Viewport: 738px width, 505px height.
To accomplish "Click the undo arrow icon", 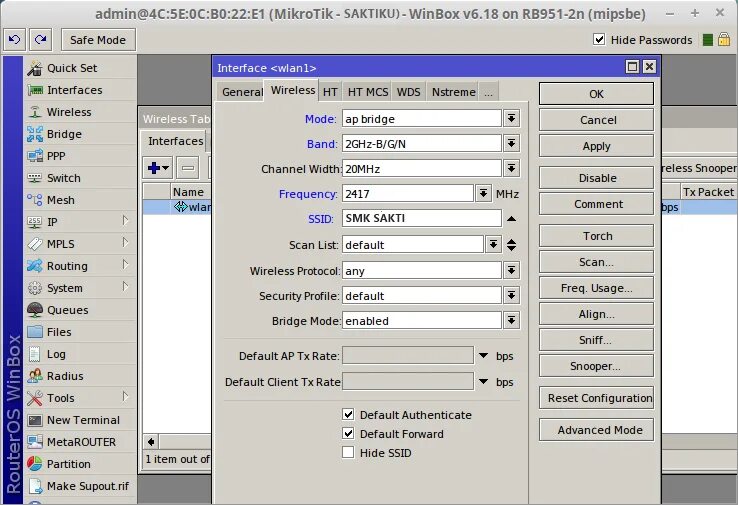I will [x=15, y=40].
